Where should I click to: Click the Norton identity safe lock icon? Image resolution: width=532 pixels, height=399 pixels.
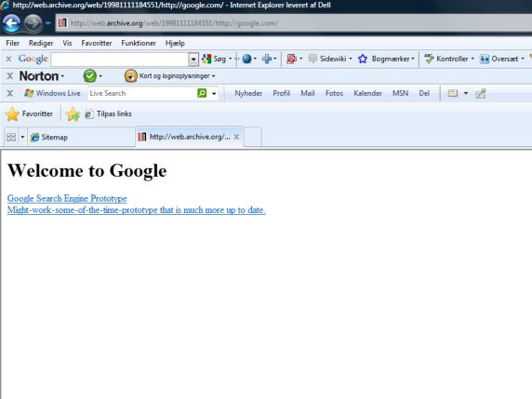coord(130,76)
